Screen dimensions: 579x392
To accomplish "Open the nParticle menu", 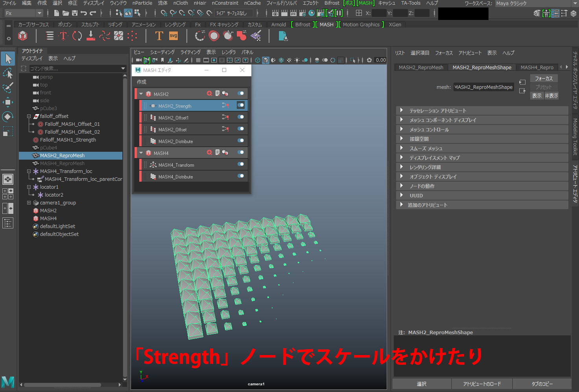I will (x=142, y=3).
